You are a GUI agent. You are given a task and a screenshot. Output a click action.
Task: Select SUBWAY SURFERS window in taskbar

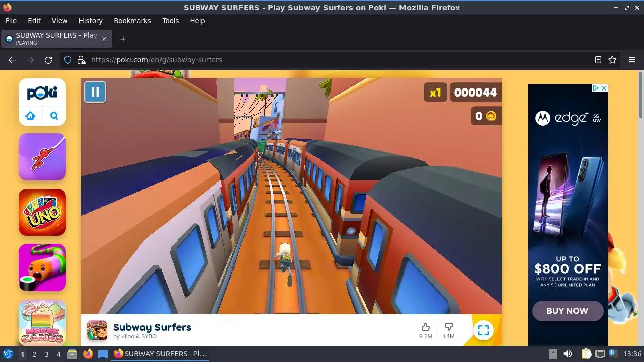click(x=160, y=354)
